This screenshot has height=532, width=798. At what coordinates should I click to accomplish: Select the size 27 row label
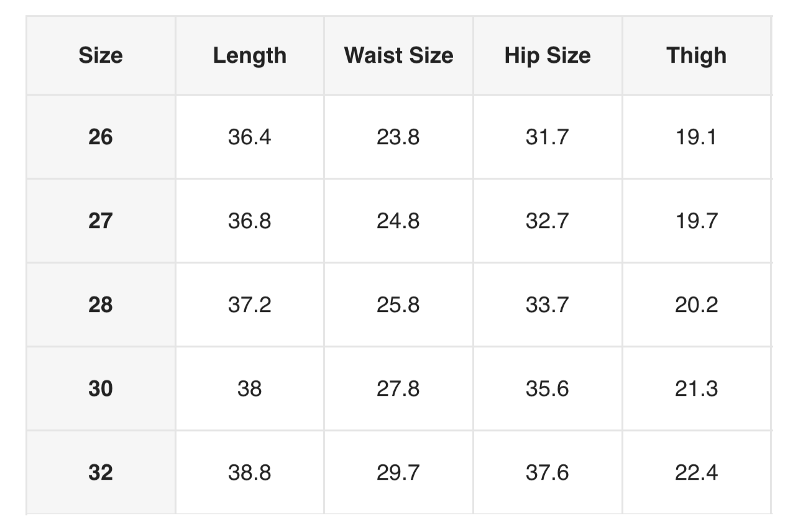pos(101,221)
